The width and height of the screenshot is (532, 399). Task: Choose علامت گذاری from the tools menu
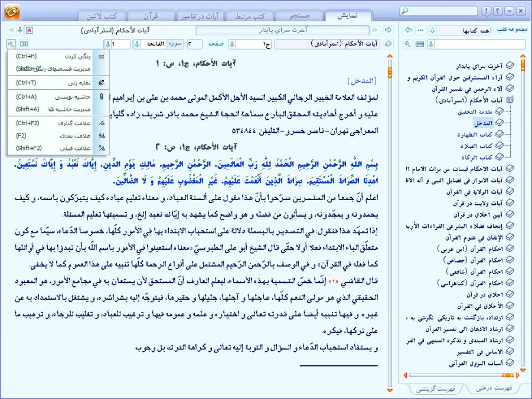tap(58, 123)
